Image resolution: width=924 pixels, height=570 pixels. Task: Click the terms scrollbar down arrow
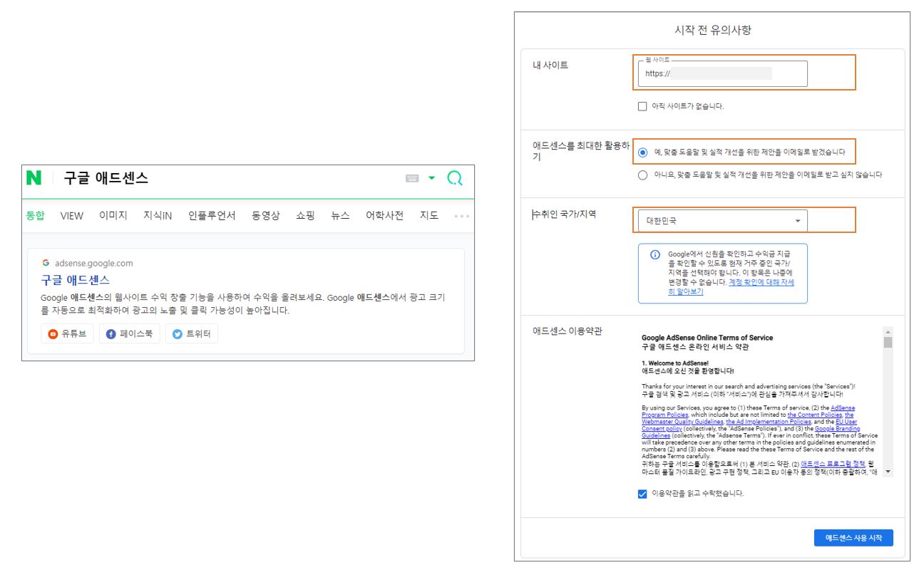(x=888, y=472)
